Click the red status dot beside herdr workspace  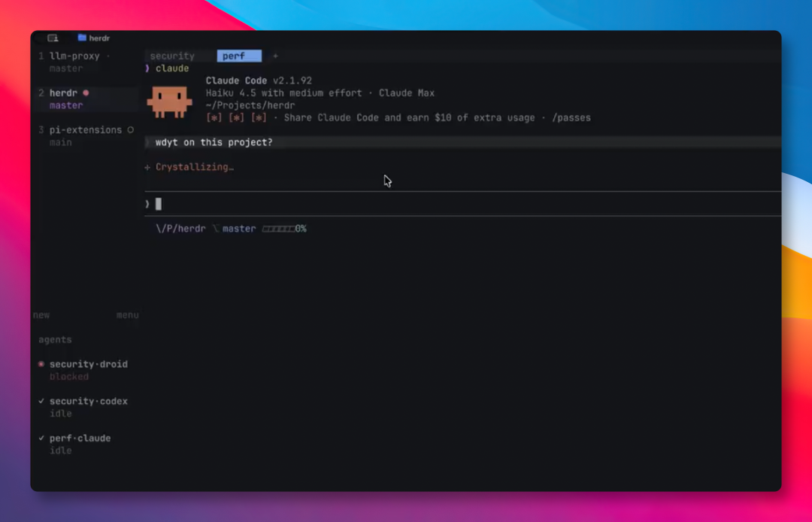[x=86, y=93]
